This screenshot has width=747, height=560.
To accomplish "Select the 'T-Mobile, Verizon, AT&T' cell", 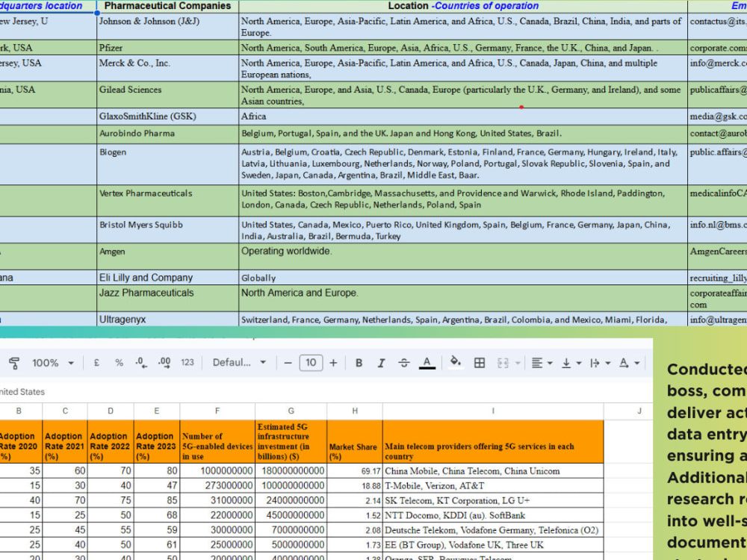I will [x=493, y=486].
